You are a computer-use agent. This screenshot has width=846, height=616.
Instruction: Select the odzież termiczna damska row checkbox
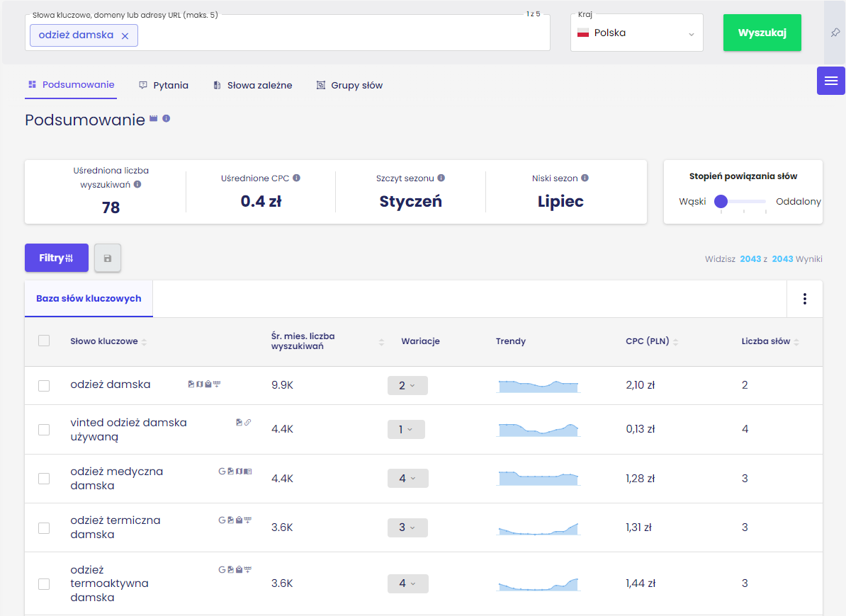click(44, 528)
